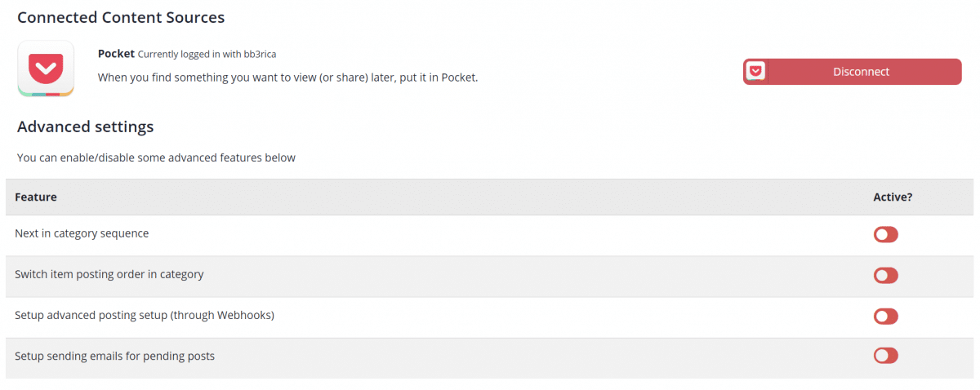The image size is (980, 390).
Task: Select the Switch item posting order label
Action: (109, 274)
